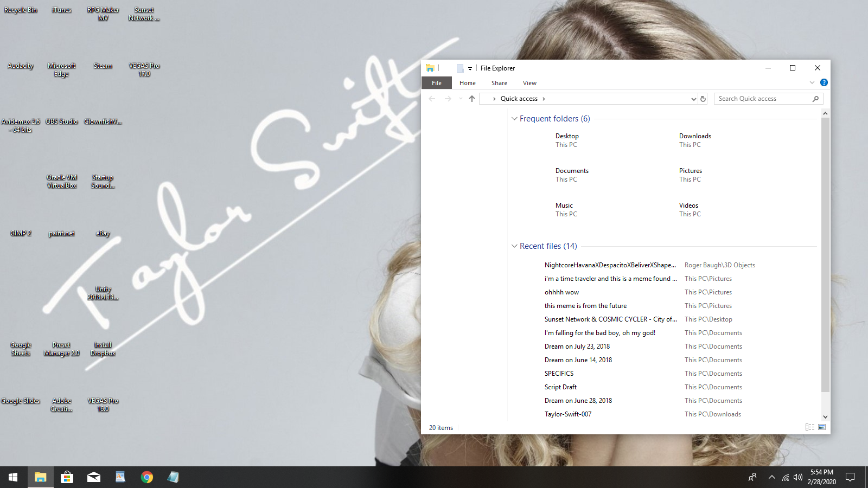Open the Documents frequent folder
Image resolution: width=868 pixels, height=488 pixels.
[572, 175]
